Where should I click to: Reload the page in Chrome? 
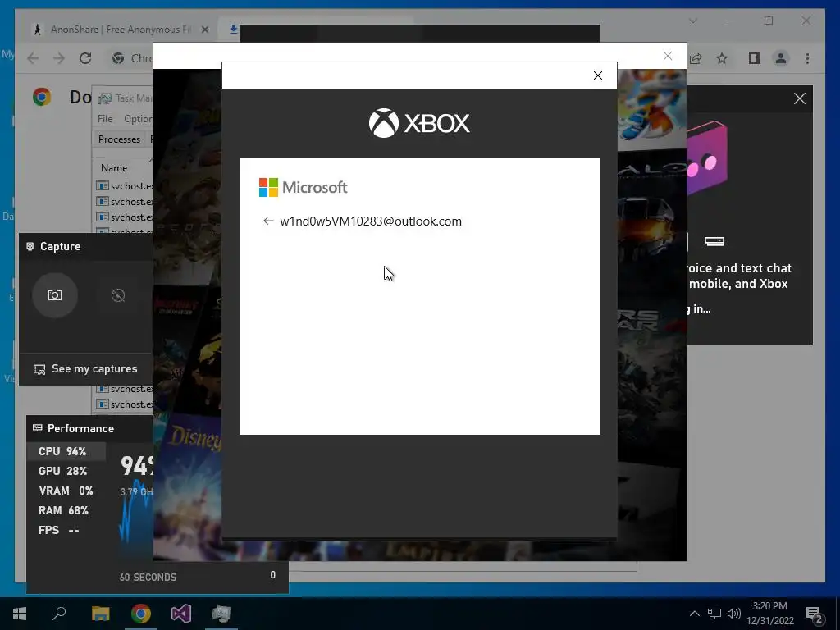tap(85, 58)
